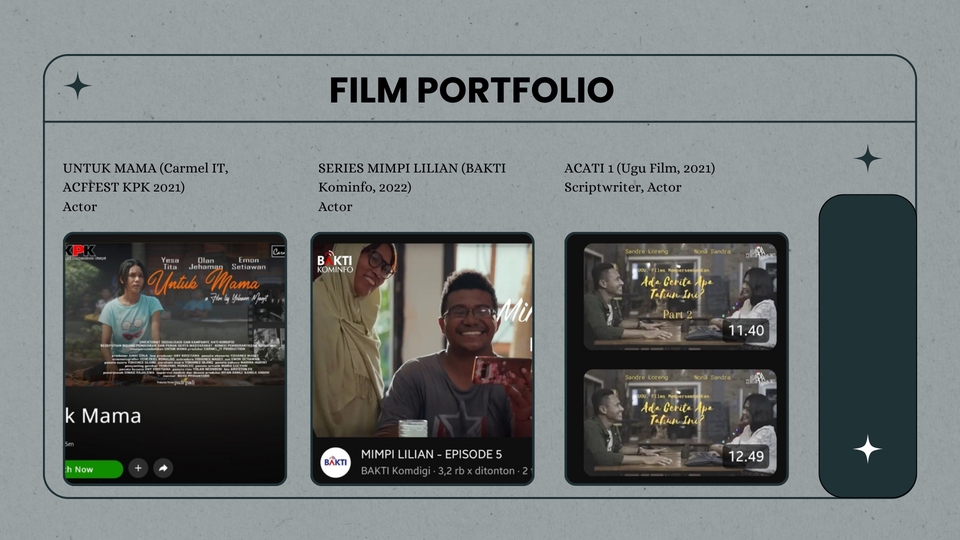Click the 12.49 duration badge

click(746, 456)
